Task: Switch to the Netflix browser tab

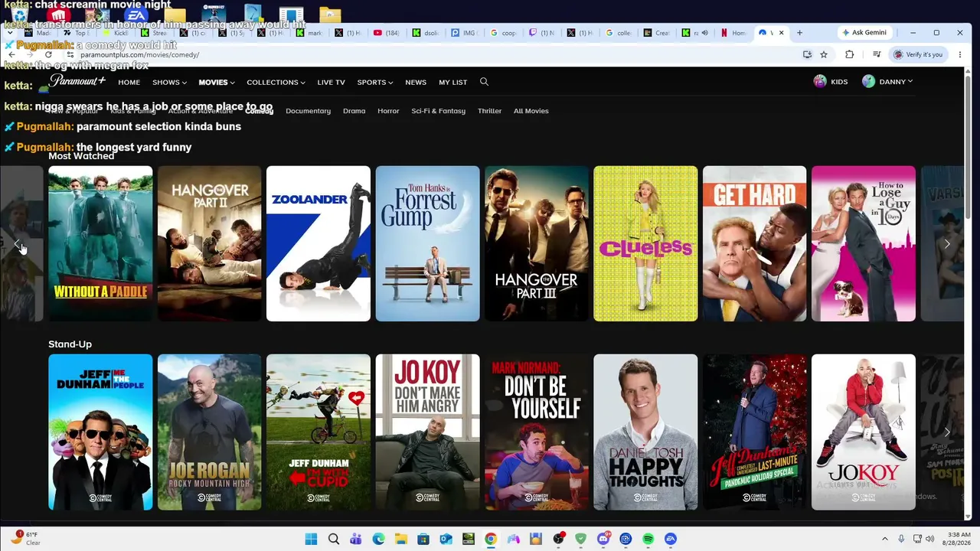Action: (x=733, y=33)
